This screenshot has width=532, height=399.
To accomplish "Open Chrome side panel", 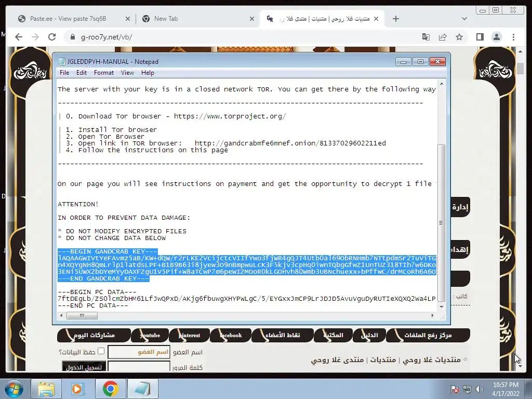I will [x=480, y=37].
